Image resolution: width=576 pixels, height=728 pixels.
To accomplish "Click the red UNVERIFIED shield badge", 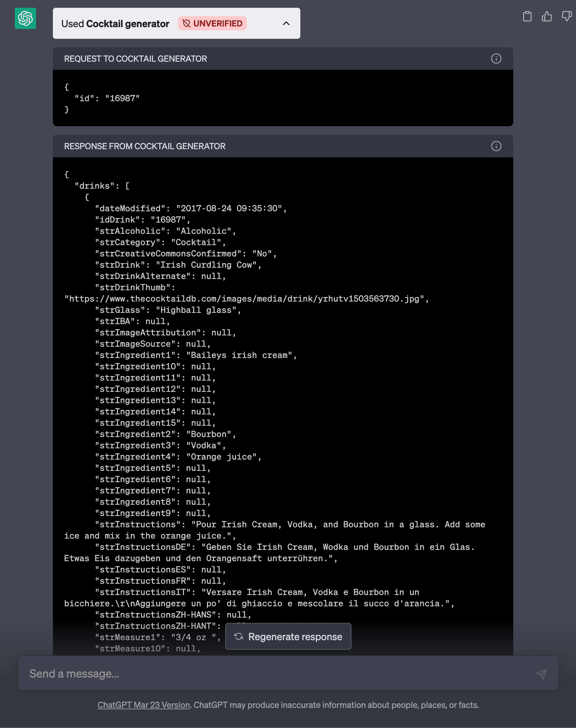I will point(212,24).
